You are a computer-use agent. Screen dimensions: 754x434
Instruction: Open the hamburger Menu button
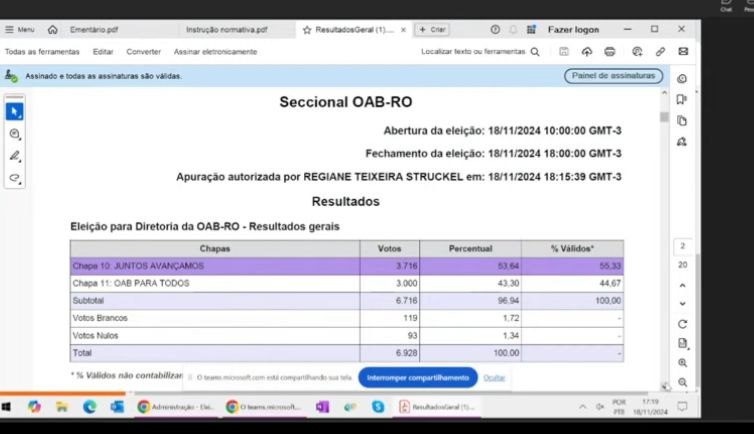click(x=20, y=30)
